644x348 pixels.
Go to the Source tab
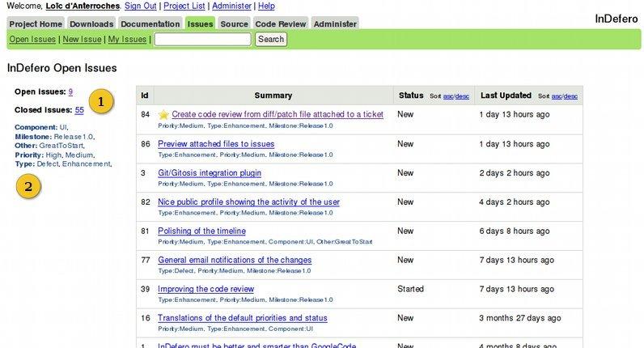[x=234, y=23]
